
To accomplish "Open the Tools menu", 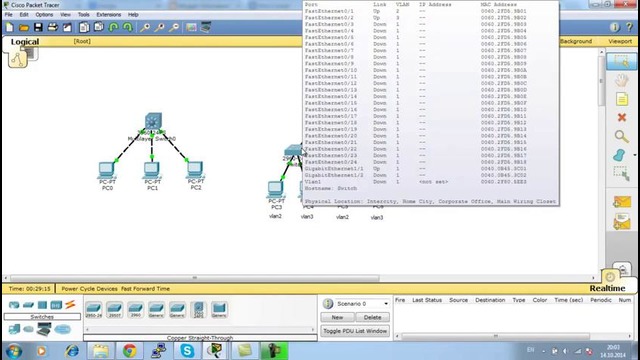I will pos(84,14).
